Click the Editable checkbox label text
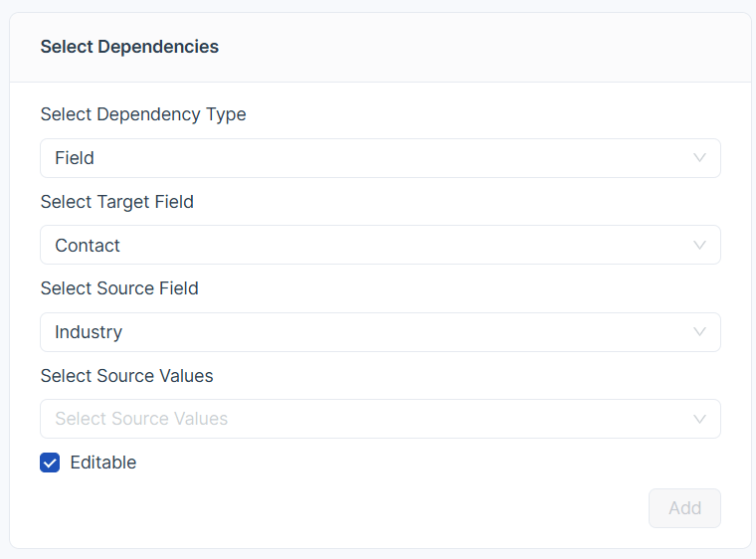 point(103,463)
